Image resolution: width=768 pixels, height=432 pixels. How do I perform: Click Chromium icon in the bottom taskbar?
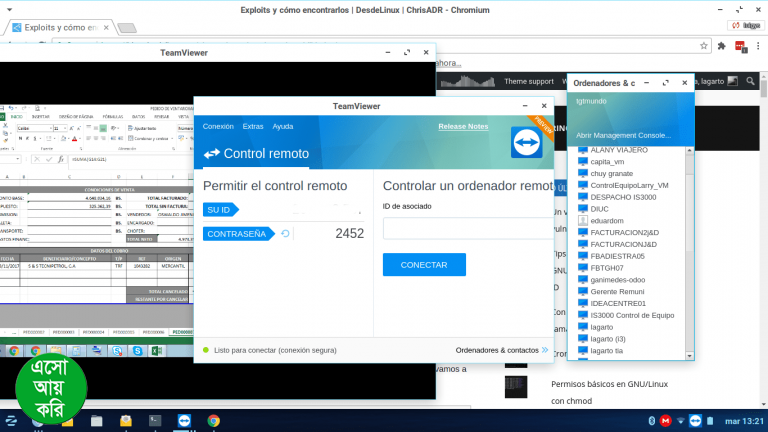pyautogui.click(x=214, y=421)
